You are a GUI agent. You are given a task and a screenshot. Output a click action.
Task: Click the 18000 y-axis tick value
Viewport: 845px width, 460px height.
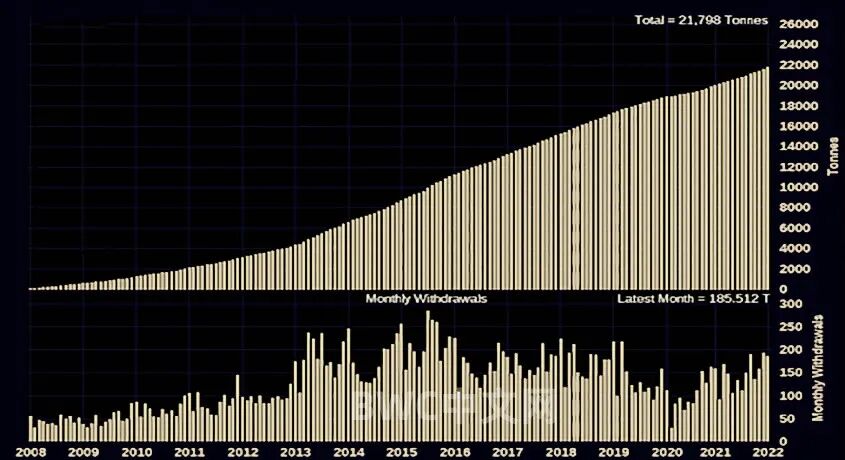pos(798,106)
